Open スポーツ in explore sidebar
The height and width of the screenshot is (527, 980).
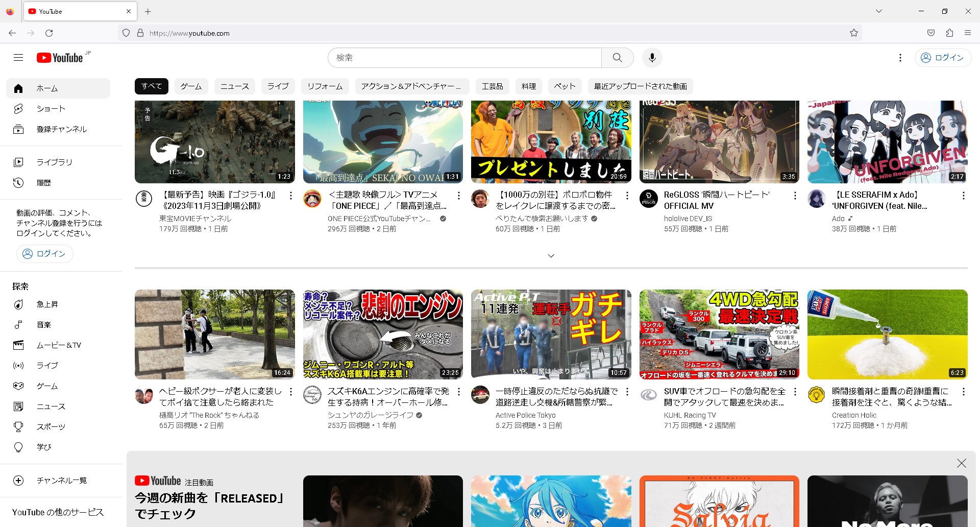(58, 426)
